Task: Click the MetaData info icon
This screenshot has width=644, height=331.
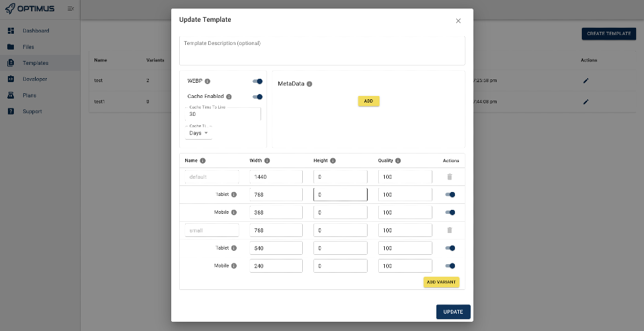Action: click(309, 84)
